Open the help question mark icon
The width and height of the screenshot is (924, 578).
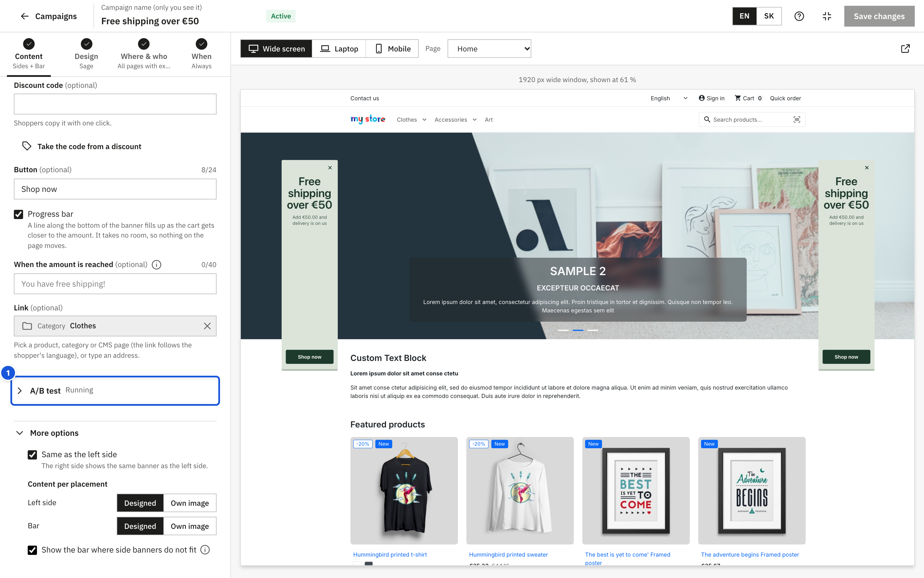click(799, 16)
